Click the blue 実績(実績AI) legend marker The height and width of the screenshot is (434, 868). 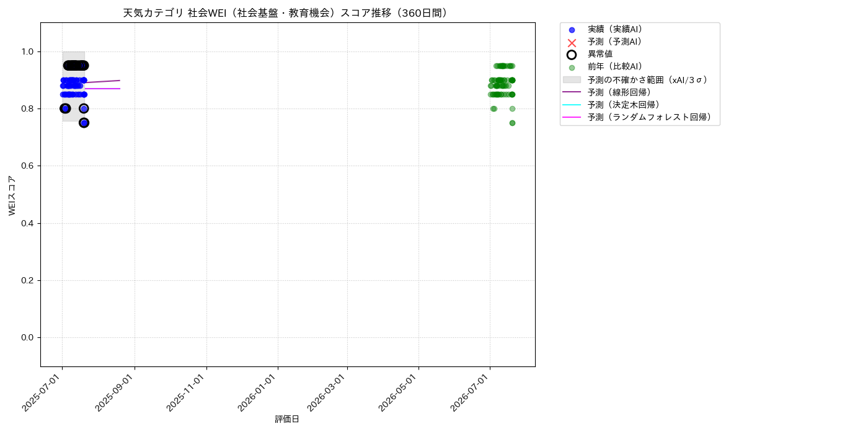click(572, 30)
